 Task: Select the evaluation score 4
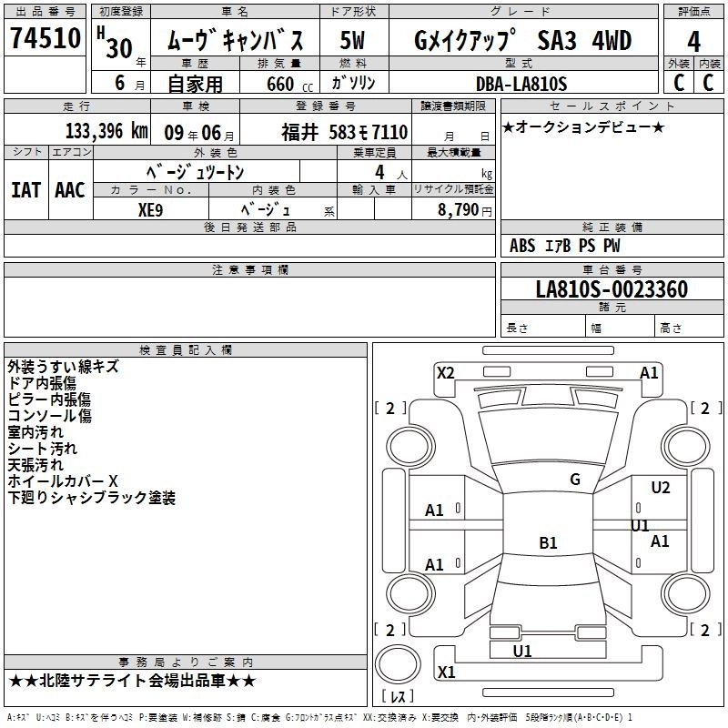[693, 41]
